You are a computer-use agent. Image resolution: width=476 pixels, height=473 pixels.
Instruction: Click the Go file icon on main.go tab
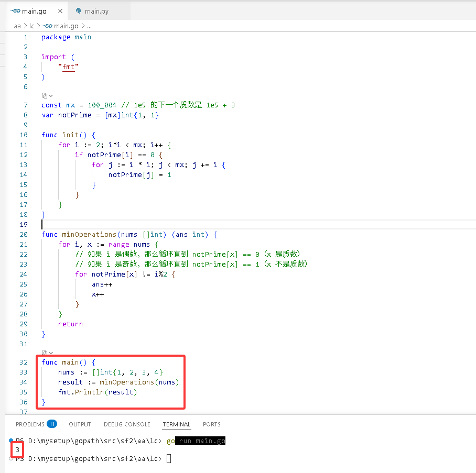click(x=15, y=11)
